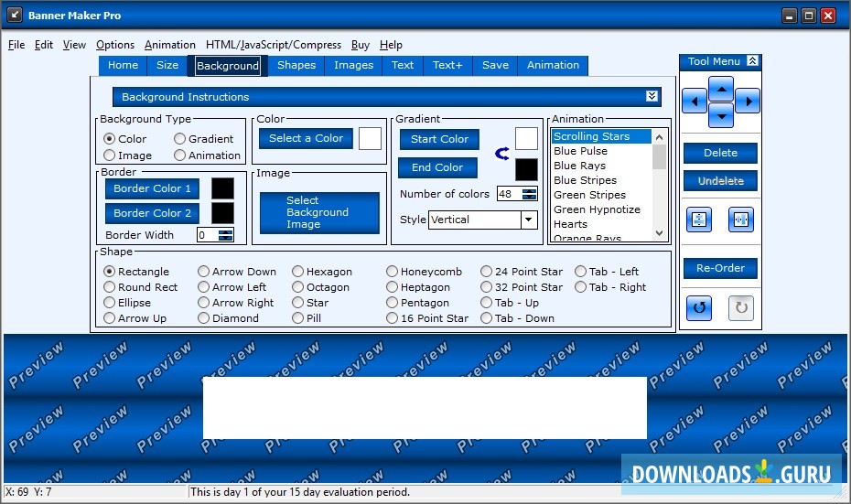This screenshot has height=504, width=851.
Task: Select the Gradient background type radio
Action: 203,139
